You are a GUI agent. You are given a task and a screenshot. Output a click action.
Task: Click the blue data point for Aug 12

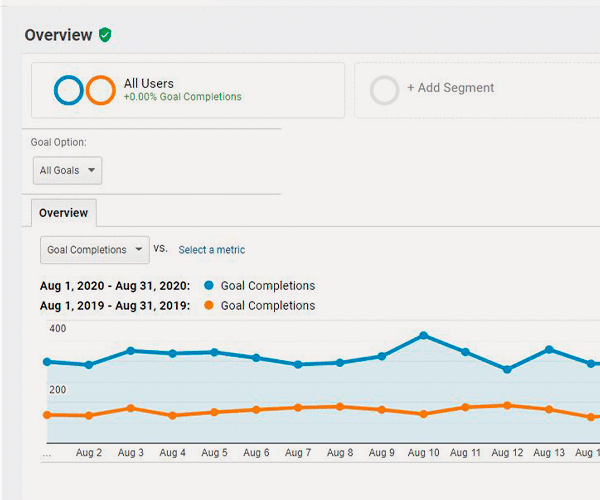pos(507,369)
